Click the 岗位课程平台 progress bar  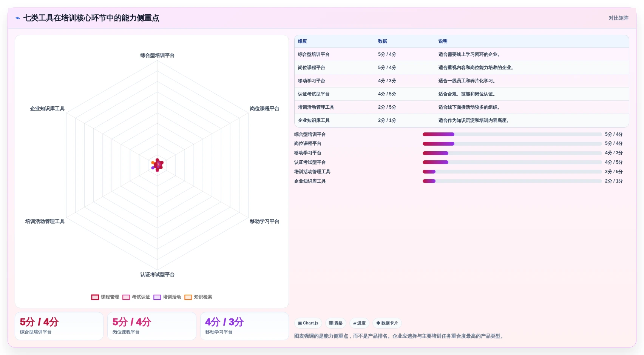pos(512,144)
